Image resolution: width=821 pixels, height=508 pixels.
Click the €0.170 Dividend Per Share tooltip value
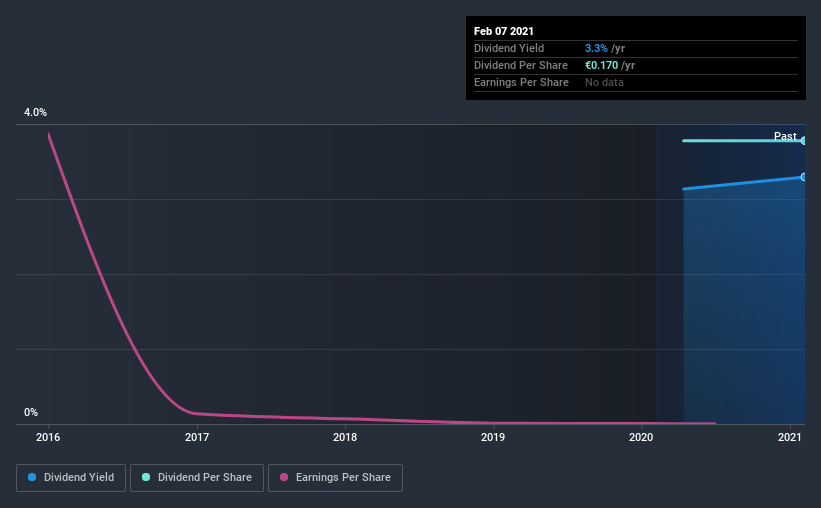click(x=602, y=65)
